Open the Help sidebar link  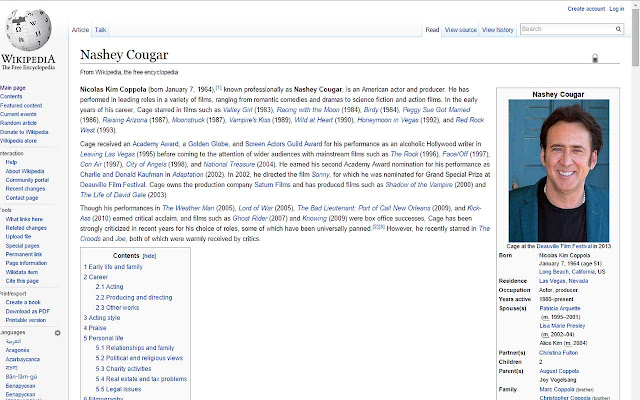(11, 162)
